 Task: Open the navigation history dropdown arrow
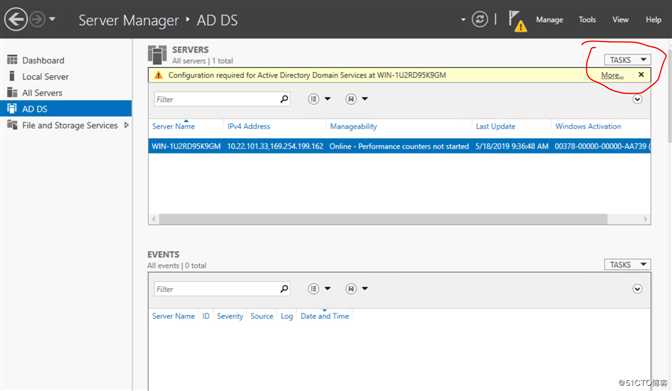(52, 19)
